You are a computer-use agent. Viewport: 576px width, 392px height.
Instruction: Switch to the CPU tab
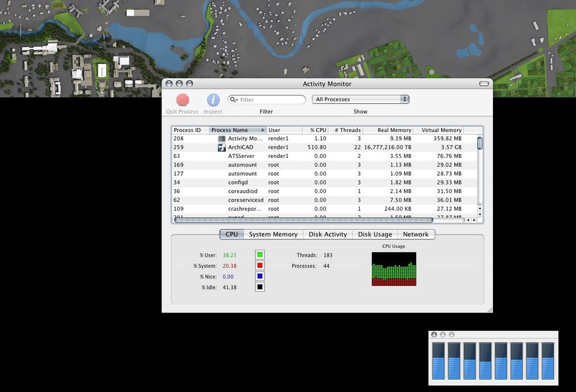click(231, 235)
